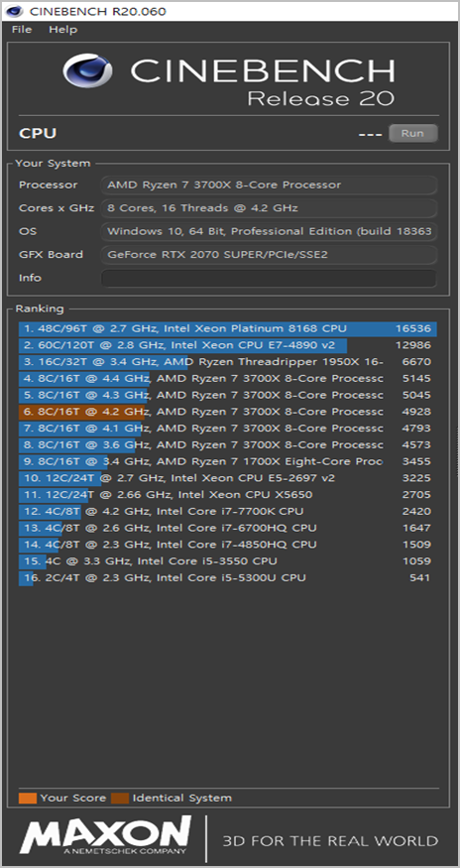Click the Your Score orange legend swatch
Screen dimensions: 460x868
pyautogui.click(x=28, y=798)
